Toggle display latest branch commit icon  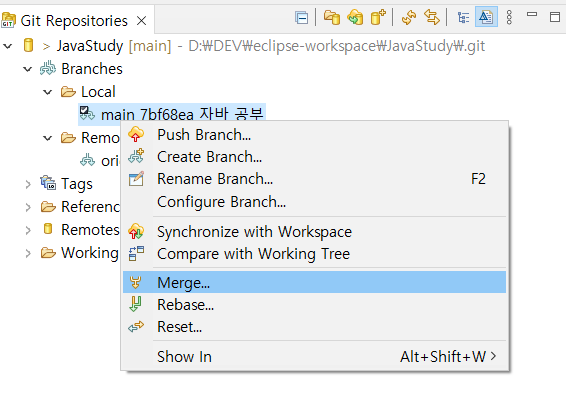pyautogui.click(x=486, y=17)
